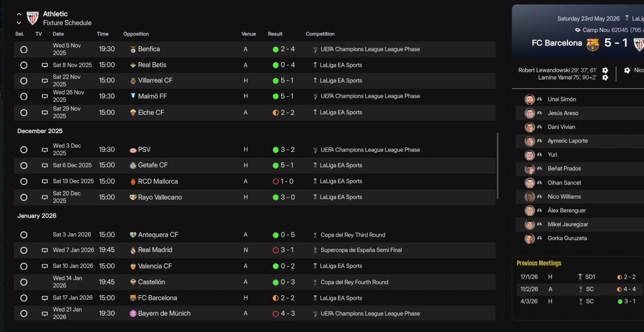Click the Real Madrid club badge
The width and height of the screenshot is (644, 332).
[x=133, y=250]
